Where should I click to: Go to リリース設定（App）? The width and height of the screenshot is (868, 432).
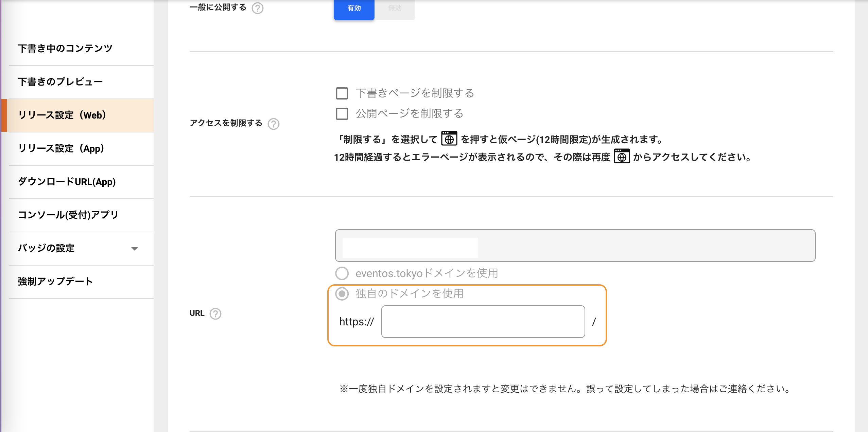pos(81,148)
